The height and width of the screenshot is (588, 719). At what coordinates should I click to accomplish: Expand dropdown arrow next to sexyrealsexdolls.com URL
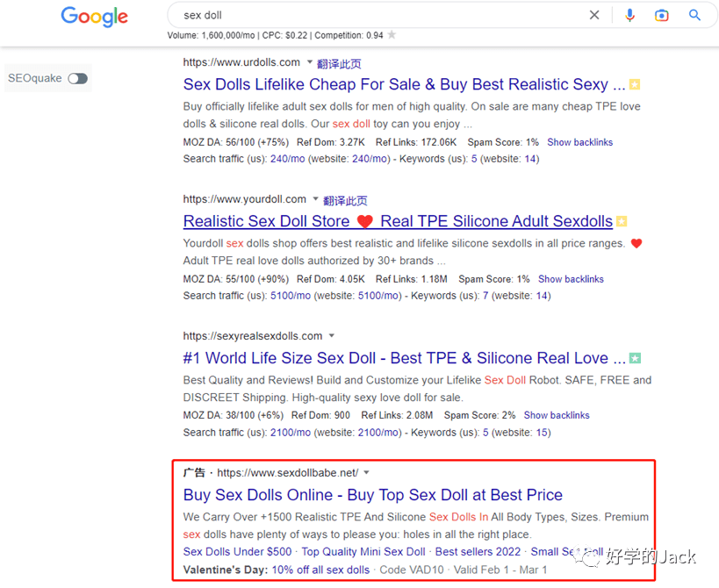click(x=332, y=335)
